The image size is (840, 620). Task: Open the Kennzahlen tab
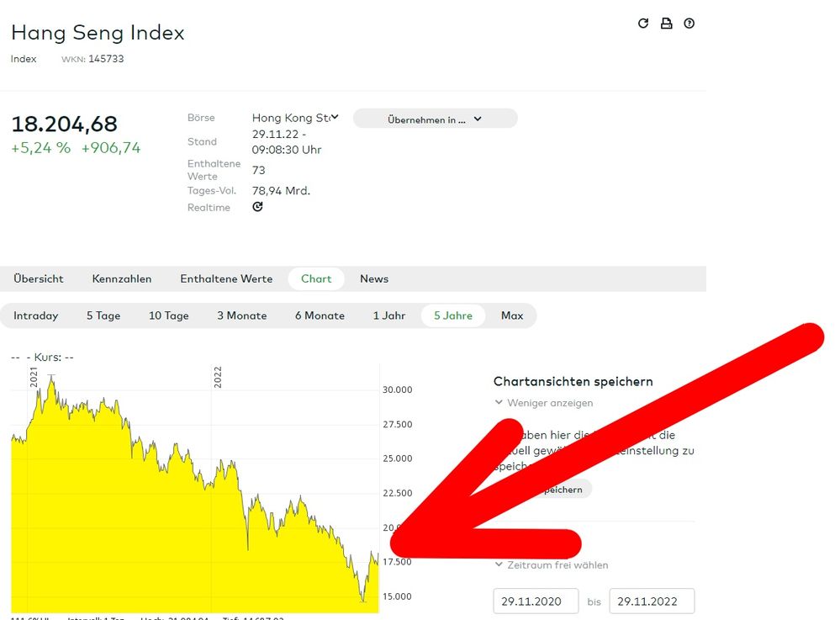tap(122, 278)
